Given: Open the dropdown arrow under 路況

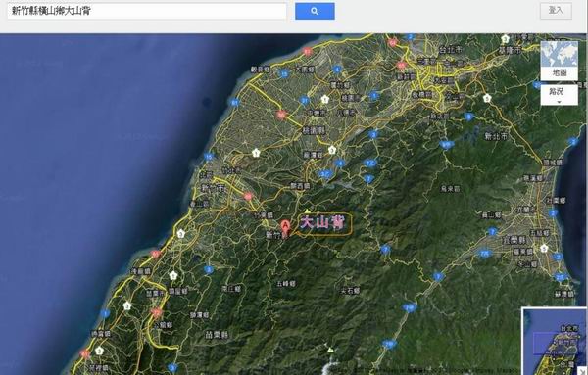Looking at the screenshot, I should point(560,102).
